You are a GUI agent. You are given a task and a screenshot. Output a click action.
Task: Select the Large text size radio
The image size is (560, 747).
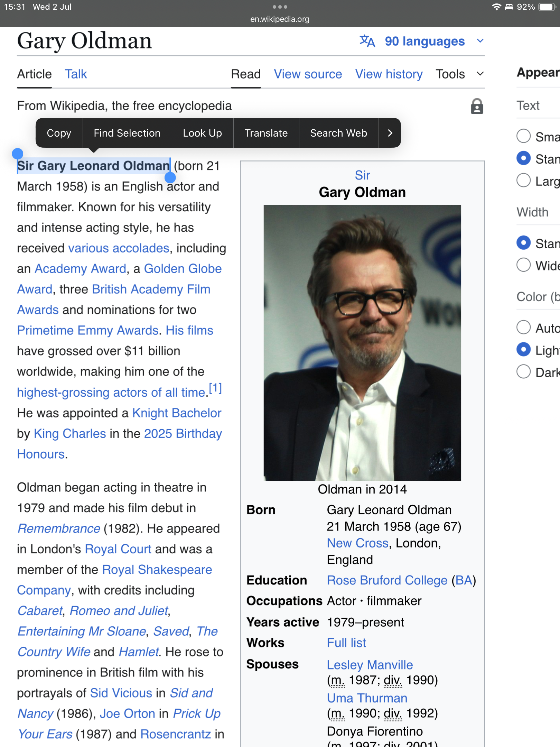pos(523,180)
